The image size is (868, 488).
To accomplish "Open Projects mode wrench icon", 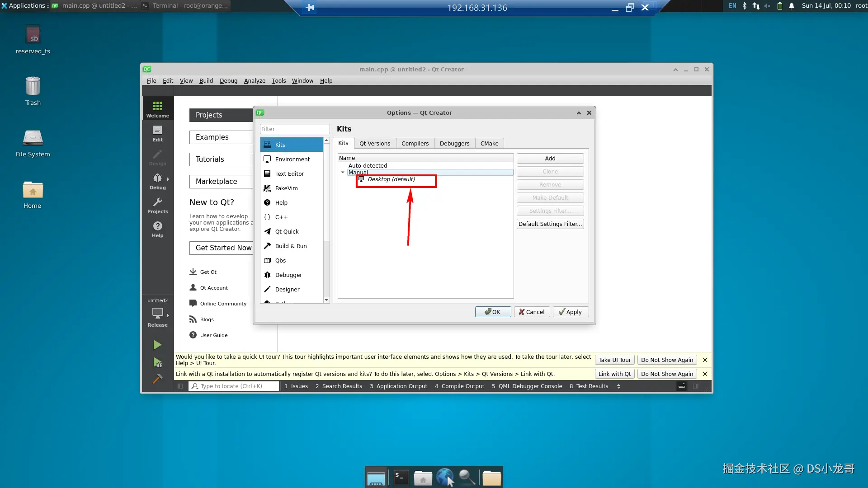I will [157, 205].
